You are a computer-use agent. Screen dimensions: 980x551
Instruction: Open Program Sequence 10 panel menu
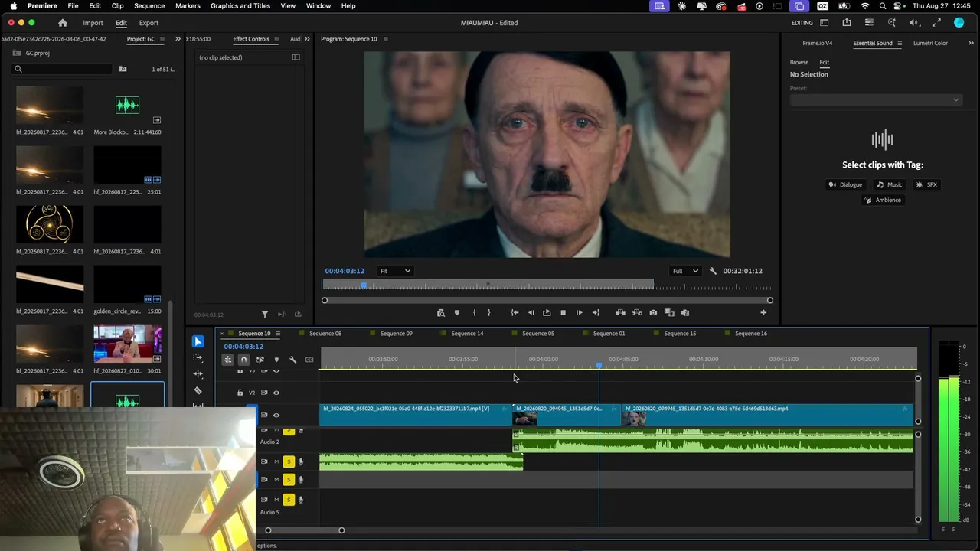click(385, 39)
